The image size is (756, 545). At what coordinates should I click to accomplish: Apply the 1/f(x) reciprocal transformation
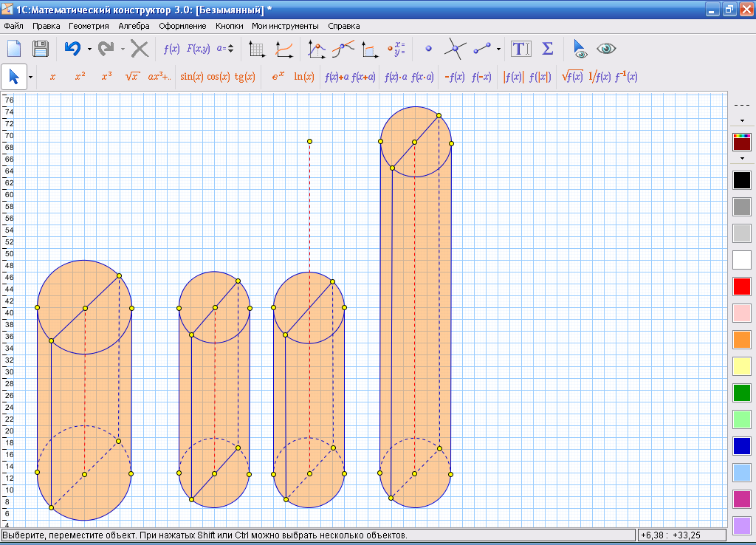click(599, 77)
